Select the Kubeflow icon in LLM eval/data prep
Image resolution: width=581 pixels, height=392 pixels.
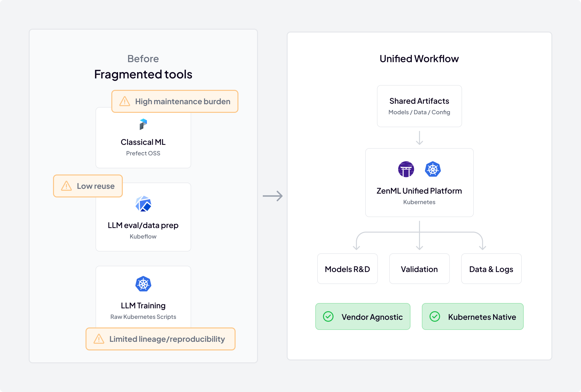pos(143,204)
